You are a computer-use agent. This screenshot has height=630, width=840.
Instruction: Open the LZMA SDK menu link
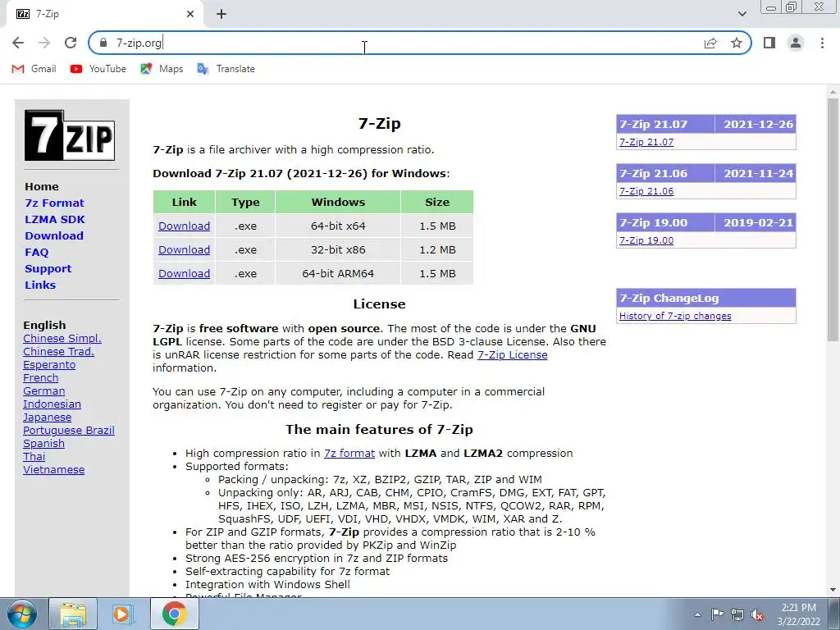[x=55, y=219]
